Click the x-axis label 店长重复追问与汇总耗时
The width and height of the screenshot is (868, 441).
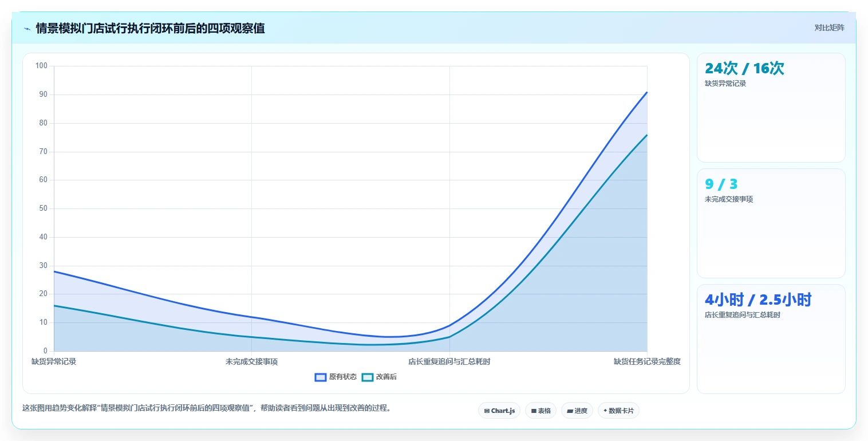(449, 362)
